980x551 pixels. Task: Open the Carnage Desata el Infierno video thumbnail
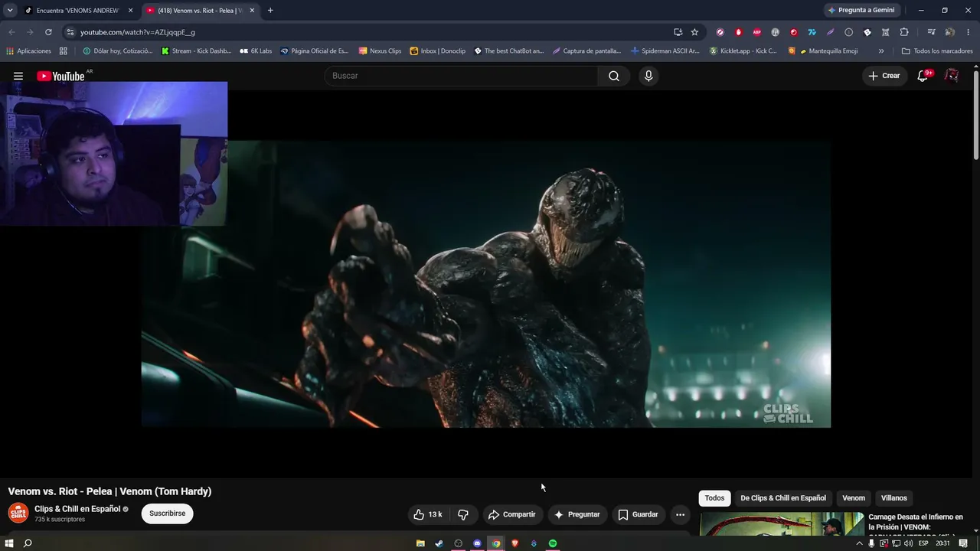(x=781, y=524)
